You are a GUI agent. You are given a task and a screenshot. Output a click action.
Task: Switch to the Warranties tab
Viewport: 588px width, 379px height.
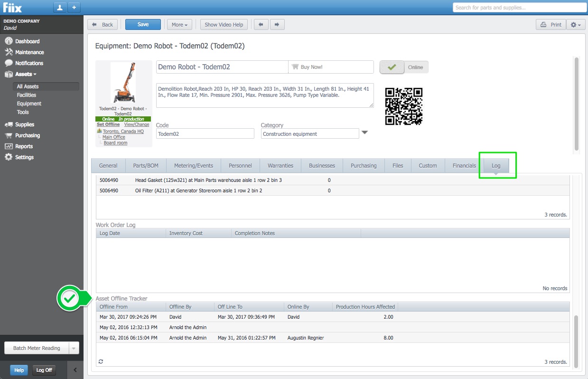click(280, 166)
